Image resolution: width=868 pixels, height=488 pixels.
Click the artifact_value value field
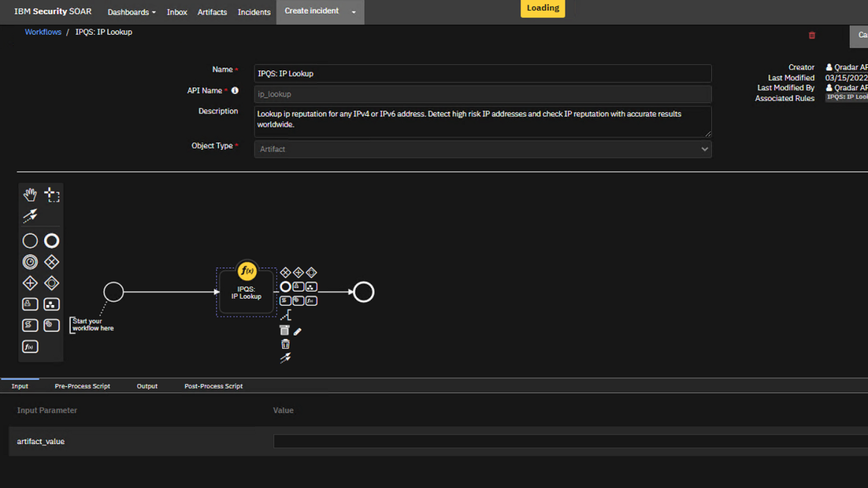[x=570, y=441]
